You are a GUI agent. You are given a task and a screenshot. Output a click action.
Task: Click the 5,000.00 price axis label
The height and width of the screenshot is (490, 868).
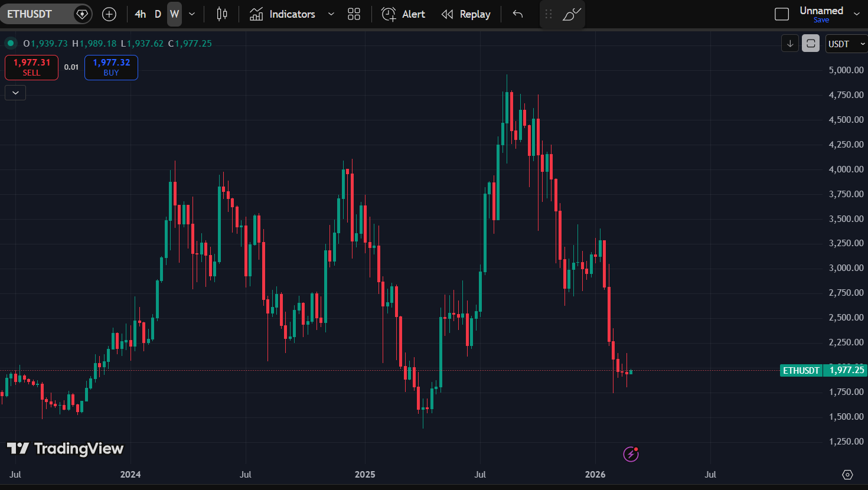(846, 70)
